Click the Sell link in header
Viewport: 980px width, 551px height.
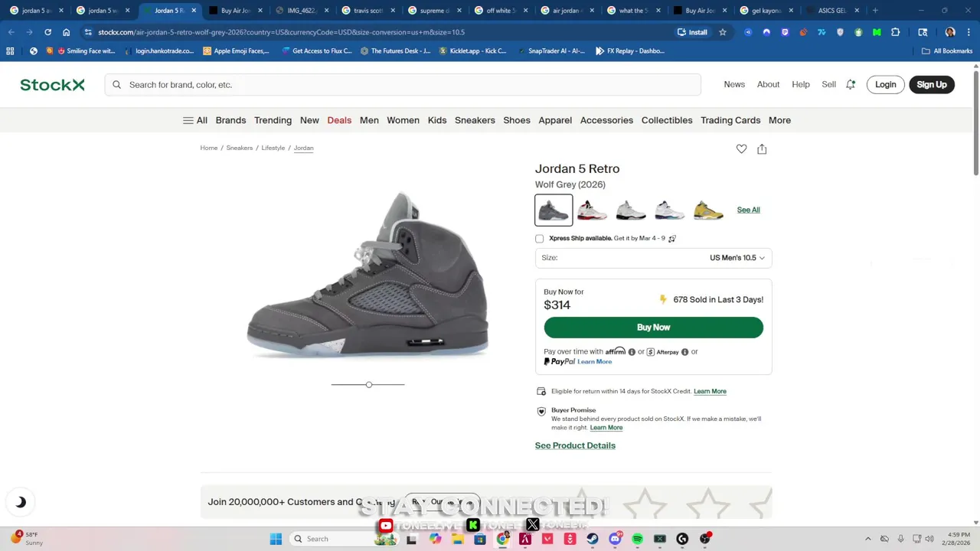828,85
